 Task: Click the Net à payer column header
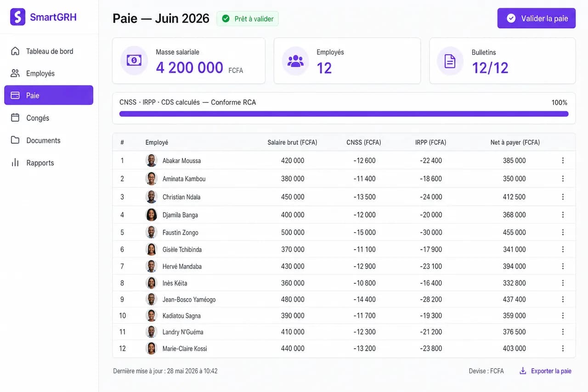coord(515,142)
